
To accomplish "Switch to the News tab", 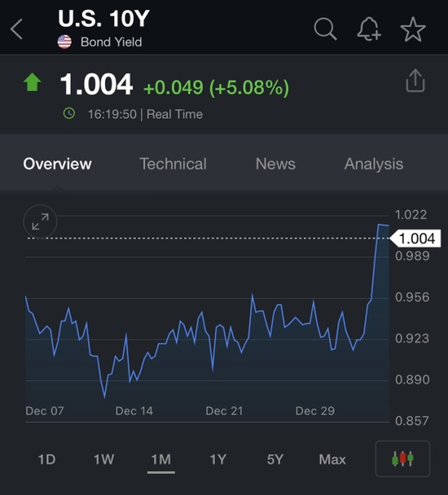I will [x=275, y=164].
